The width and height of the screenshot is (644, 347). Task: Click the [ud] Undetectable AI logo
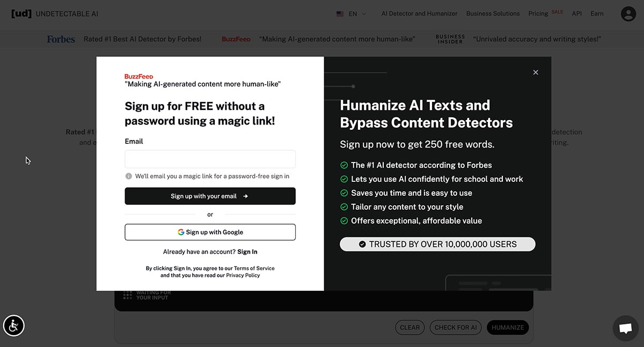(x=55, y=14)
